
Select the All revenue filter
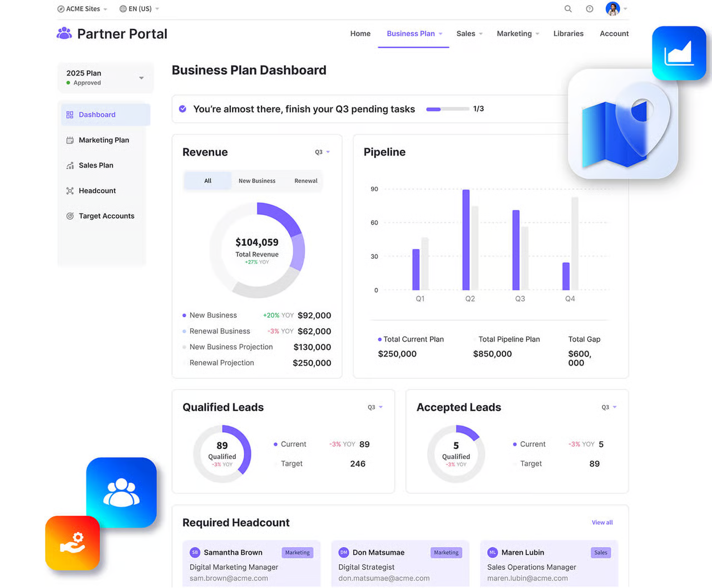pyautogui.click(x=207, y=181)
